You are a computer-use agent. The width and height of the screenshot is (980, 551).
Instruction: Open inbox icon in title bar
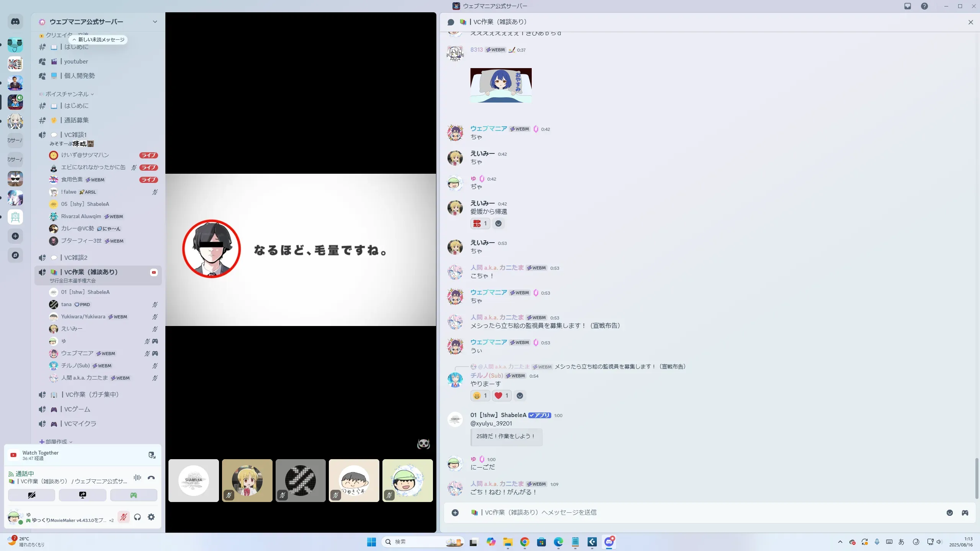click(x=908, y=6)
